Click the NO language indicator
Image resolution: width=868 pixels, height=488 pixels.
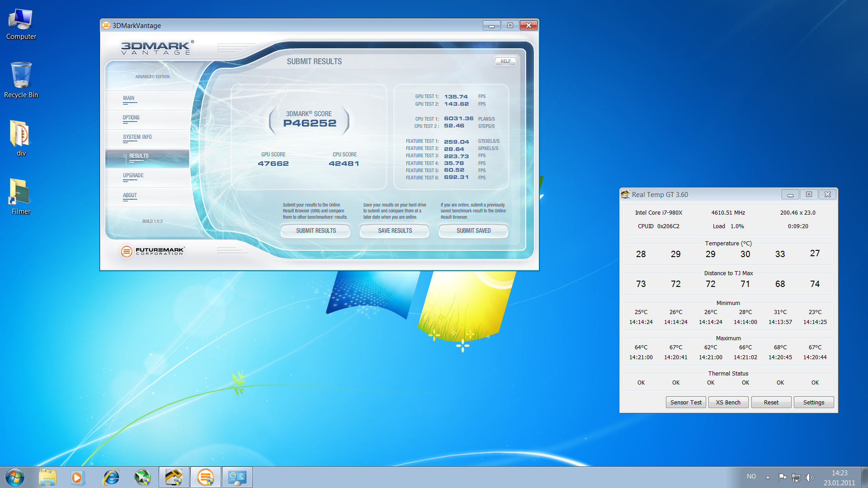coord(751,477)
